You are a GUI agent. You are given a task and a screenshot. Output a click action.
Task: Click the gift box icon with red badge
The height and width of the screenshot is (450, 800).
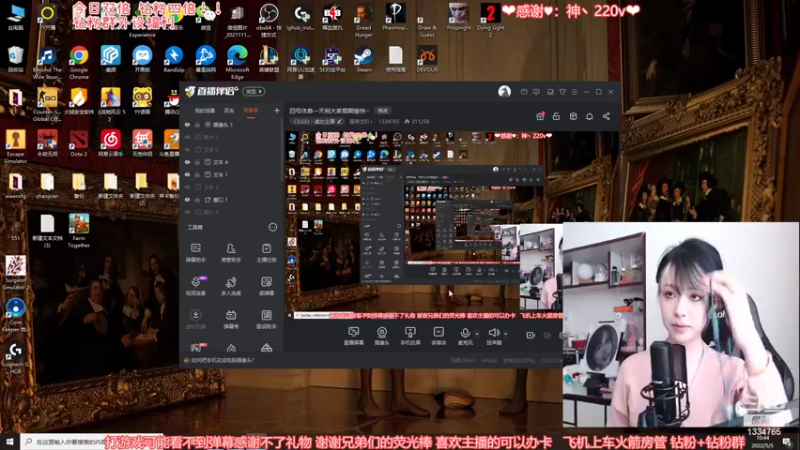click(540, 116)
